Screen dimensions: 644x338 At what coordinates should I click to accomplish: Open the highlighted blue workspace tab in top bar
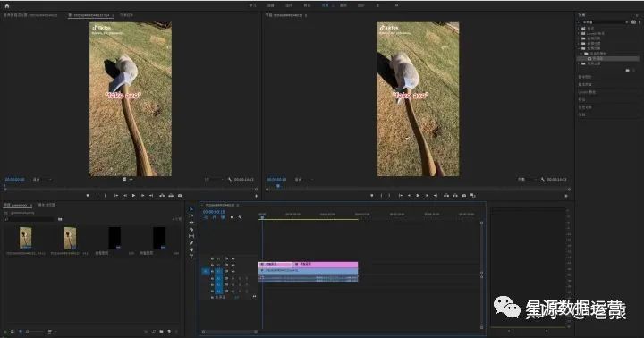tap(325, 5)
